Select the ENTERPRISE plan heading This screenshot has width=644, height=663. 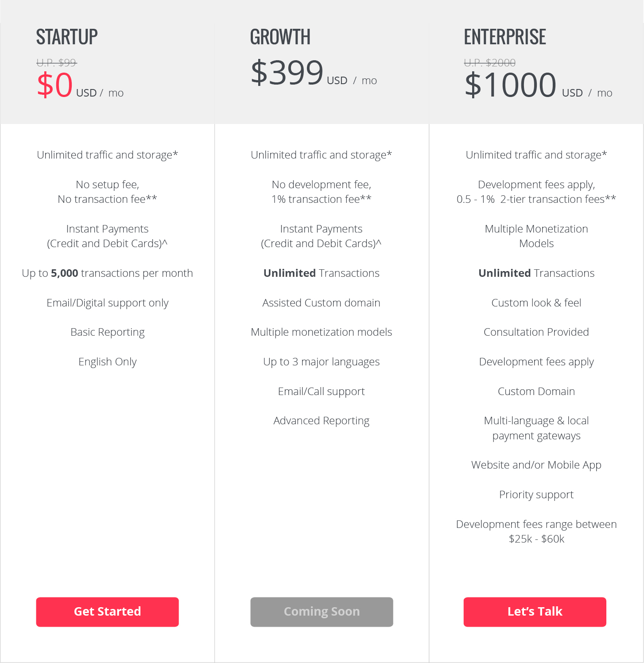(504, 37)
